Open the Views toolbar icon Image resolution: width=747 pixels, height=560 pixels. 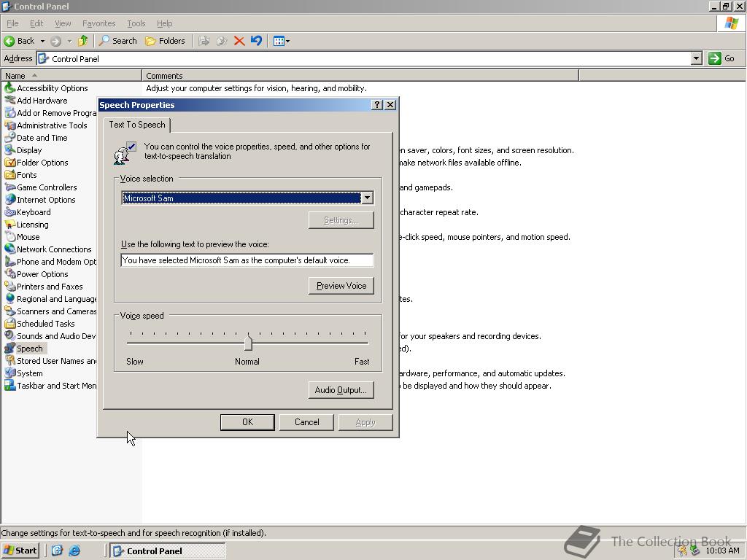point(279,41)
